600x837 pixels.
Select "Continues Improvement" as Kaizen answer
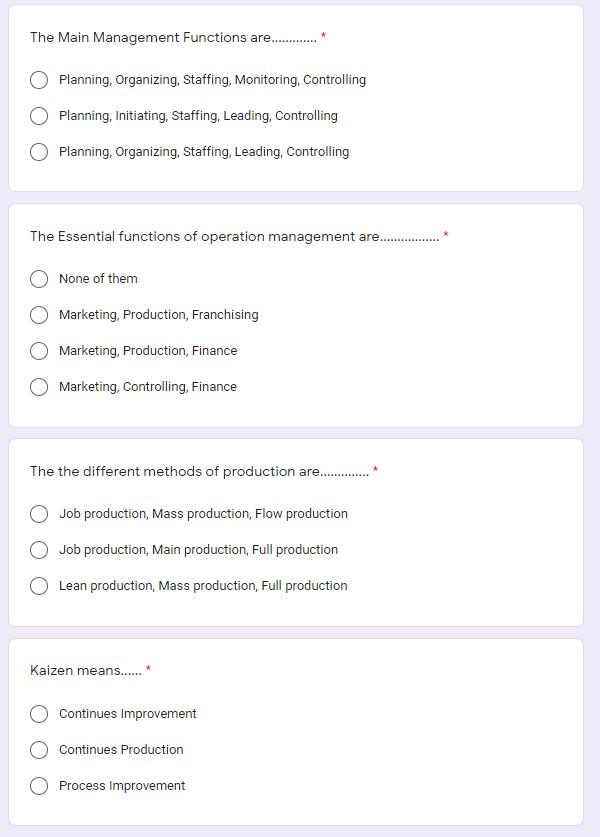[x=38, y=713]
